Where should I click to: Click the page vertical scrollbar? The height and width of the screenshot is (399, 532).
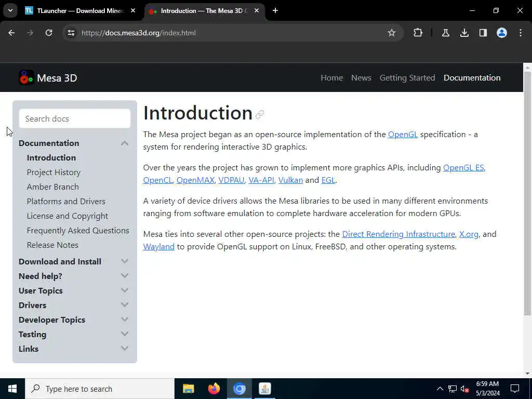click(527, 193)
